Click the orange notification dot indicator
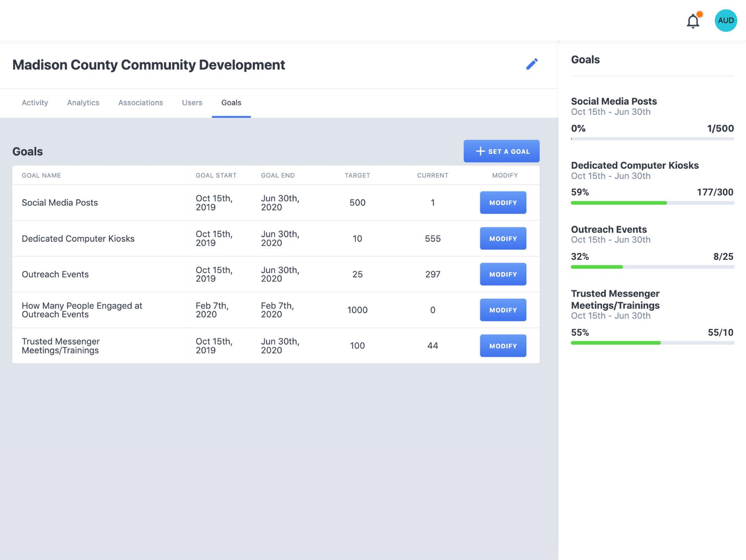Screen dimensions: 746x560 (700, 14)
